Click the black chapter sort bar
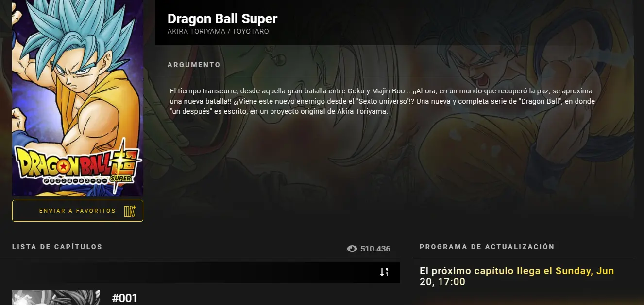This screenshot has height=305, width=644. click(x=200, y=272)
